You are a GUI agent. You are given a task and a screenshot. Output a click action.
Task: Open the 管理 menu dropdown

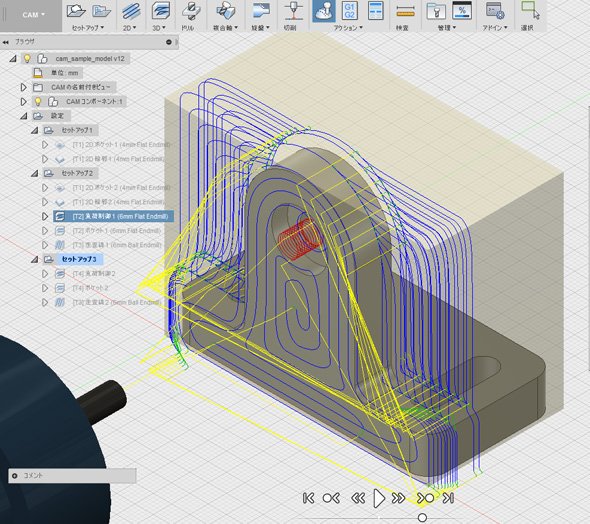[447, 28]
